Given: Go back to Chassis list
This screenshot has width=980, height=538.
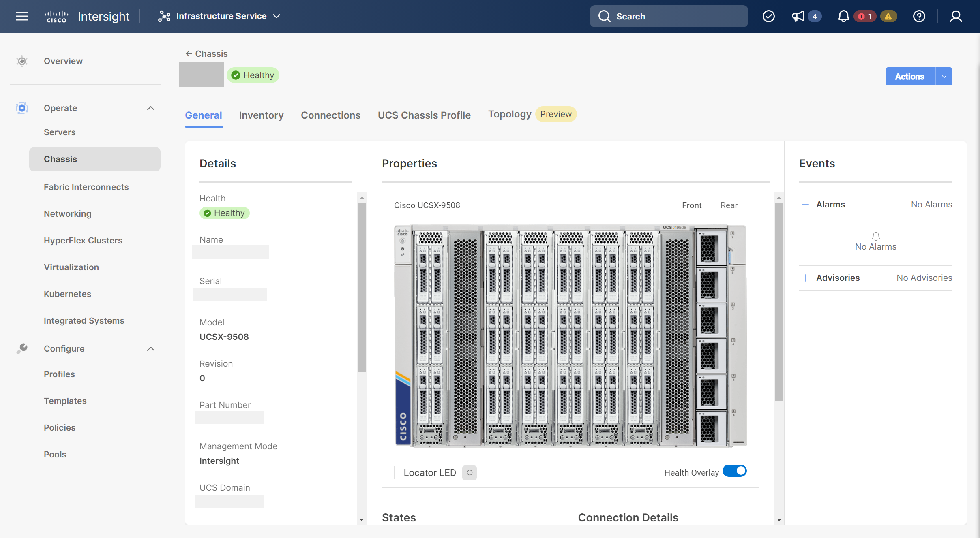Looking at the screenshot, I should click(x=206, y=54).
